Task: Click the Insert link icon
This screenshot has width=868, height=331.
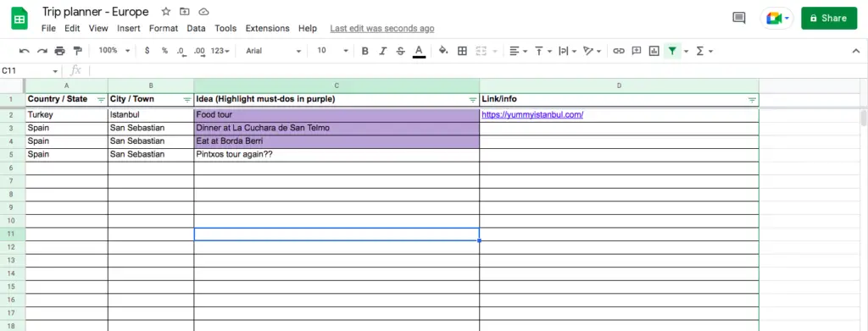Action: 619,51
